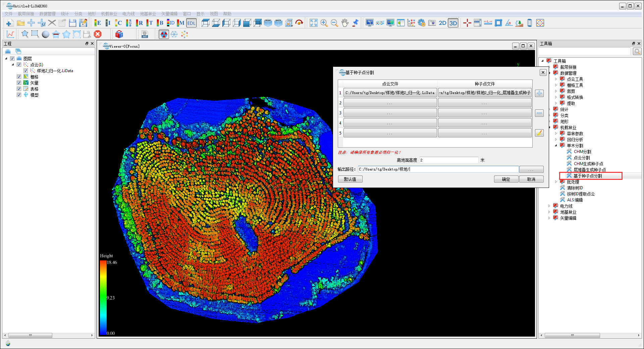Display by intensity with the I icon
The height and width of the screenshot is (349, 644).
(x=108, y=23)
